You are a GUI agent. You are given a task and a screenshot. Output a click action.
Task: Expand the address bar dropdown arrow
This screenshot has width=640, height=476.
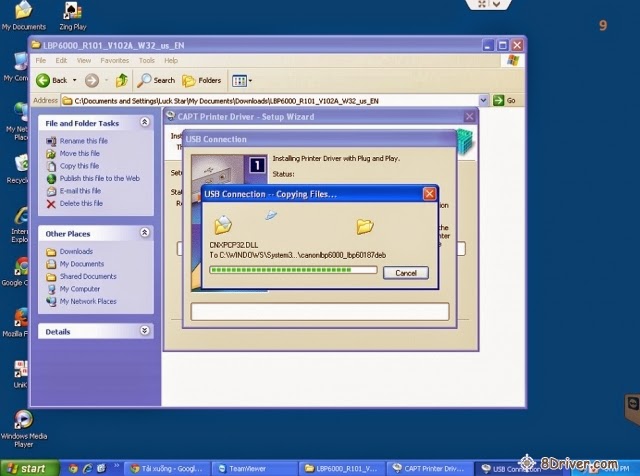tap(483, 100)
